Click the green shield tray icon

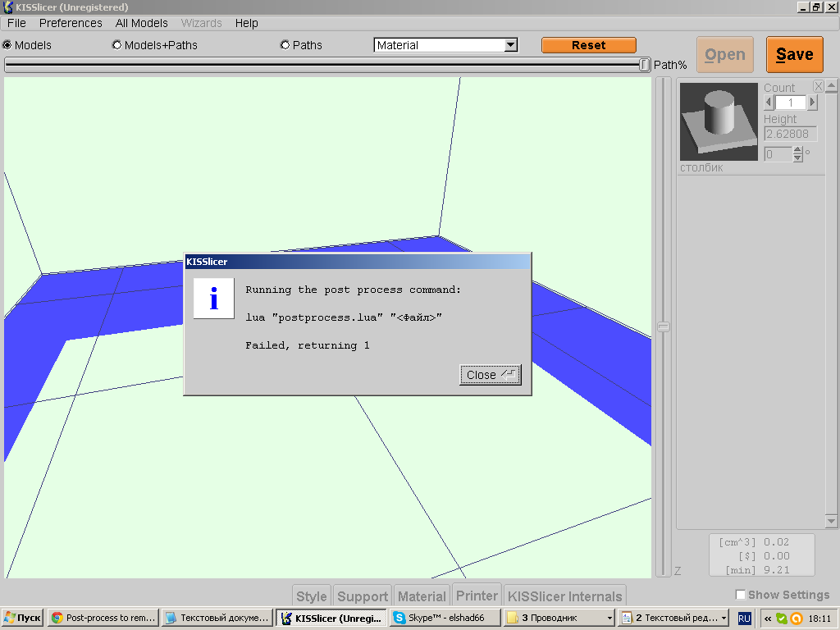(x=782, y=619)
